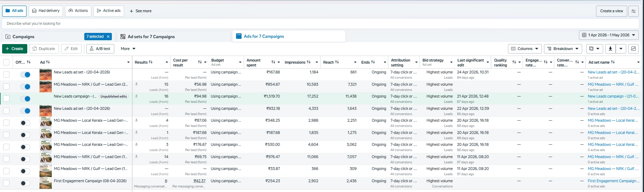Click Create a view button
The width and height of the screenshot is (644, 192).
coord(611,11)
